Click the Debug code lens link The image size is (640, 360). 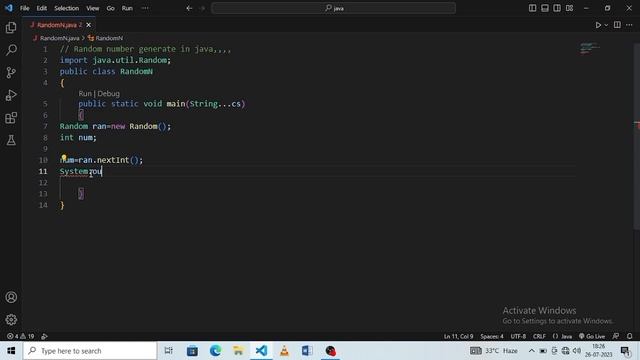109,93
